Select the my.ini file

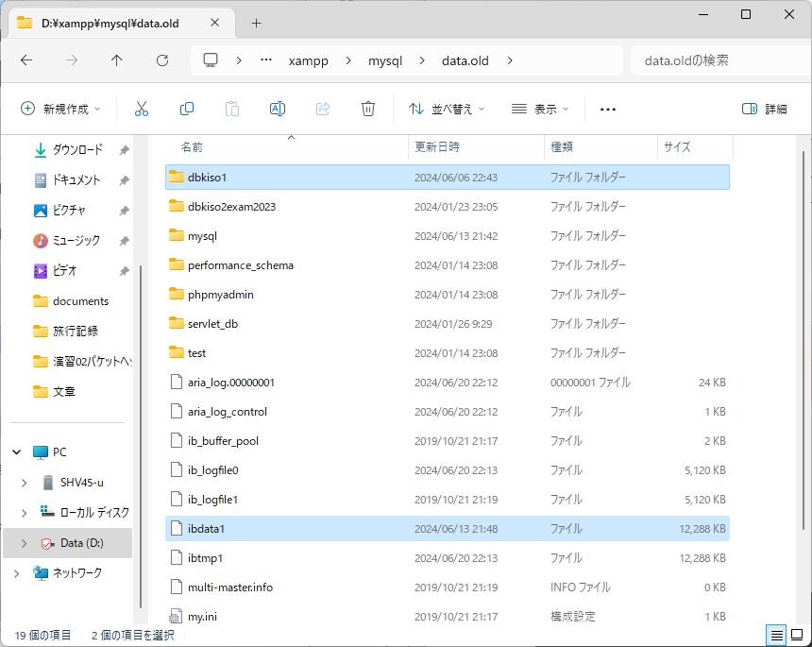click(x=203, y=617)
